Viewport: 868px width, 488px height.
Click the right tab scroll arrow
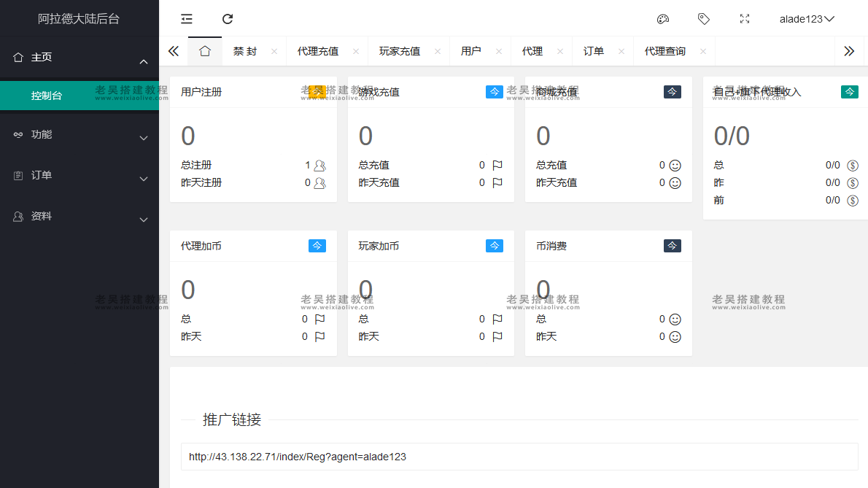click(x=849, y=51)
